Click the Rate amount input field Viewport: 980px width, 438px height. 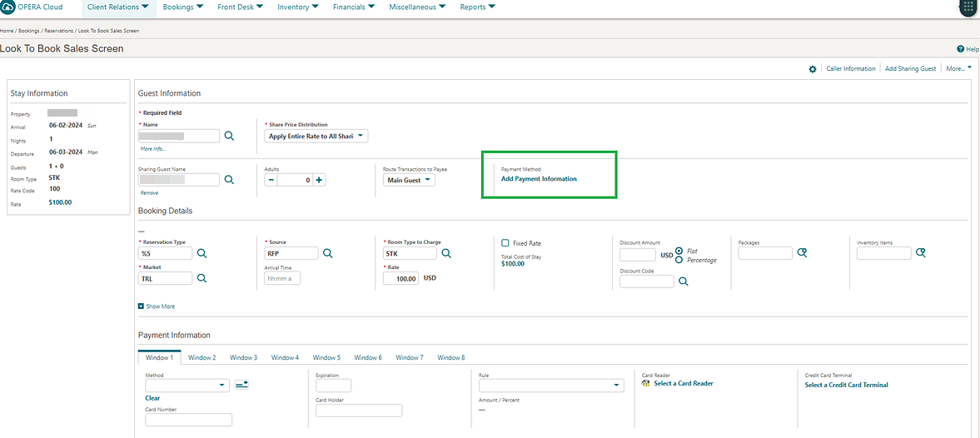(401, 278)
